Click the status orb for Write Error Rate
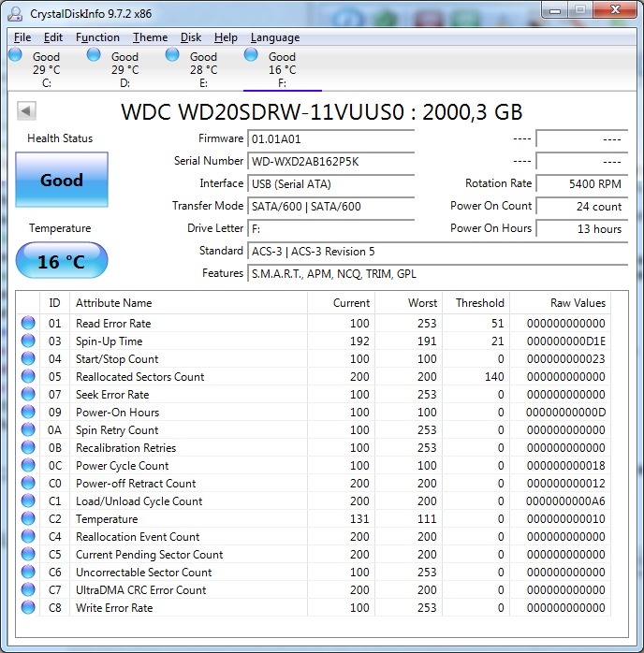The image size is (644, 653). 28,607
